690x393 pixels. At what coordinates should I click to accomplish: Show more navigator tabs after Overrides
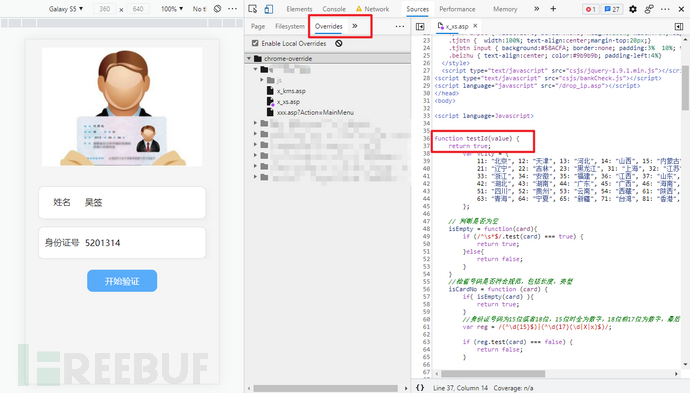pyautogui.click(x=355, y=26)
